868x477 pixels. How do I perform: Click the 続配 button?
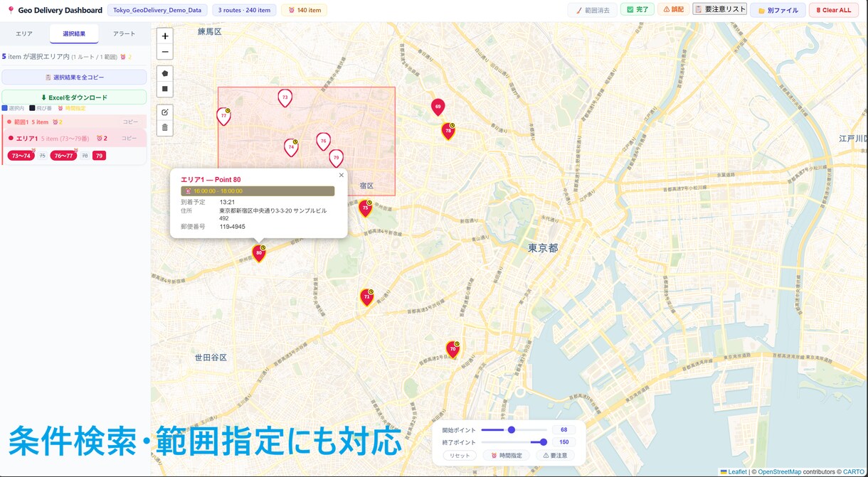(672, 10)
